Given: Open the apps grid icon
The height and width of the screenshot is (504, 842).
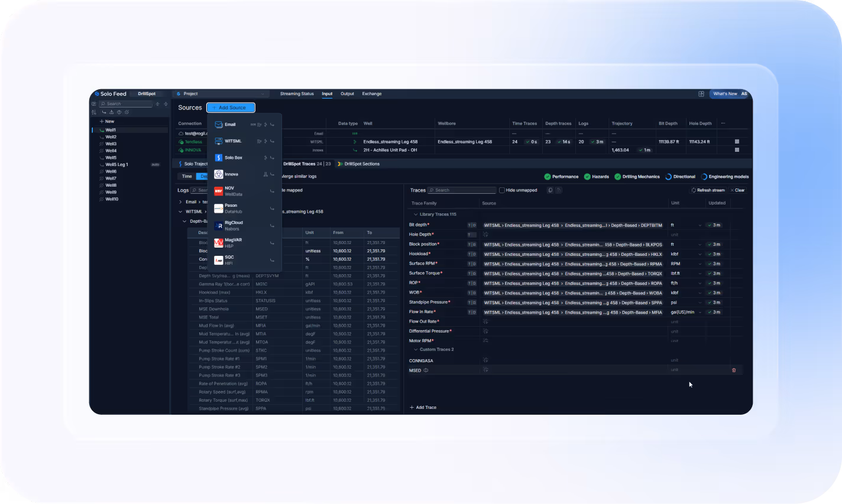Looking at the screenshot, I should click(701, 94).
